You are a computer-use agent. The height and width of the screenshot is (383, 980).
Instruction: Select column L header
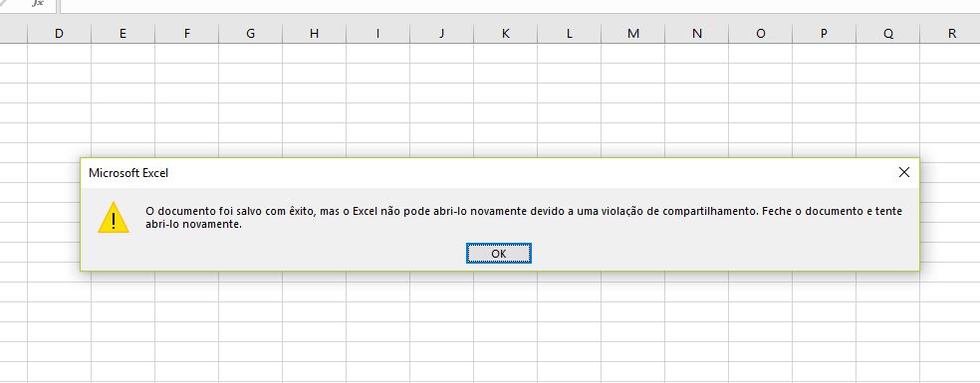point(570,34)
